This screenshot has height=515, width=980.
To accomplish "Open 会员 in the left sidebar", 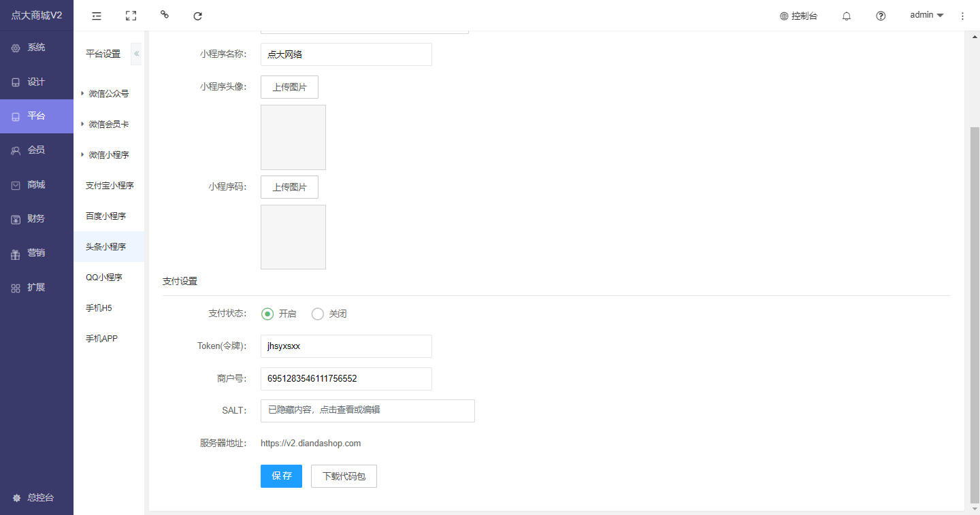I will pyautogui.click(x=36, y=150).
